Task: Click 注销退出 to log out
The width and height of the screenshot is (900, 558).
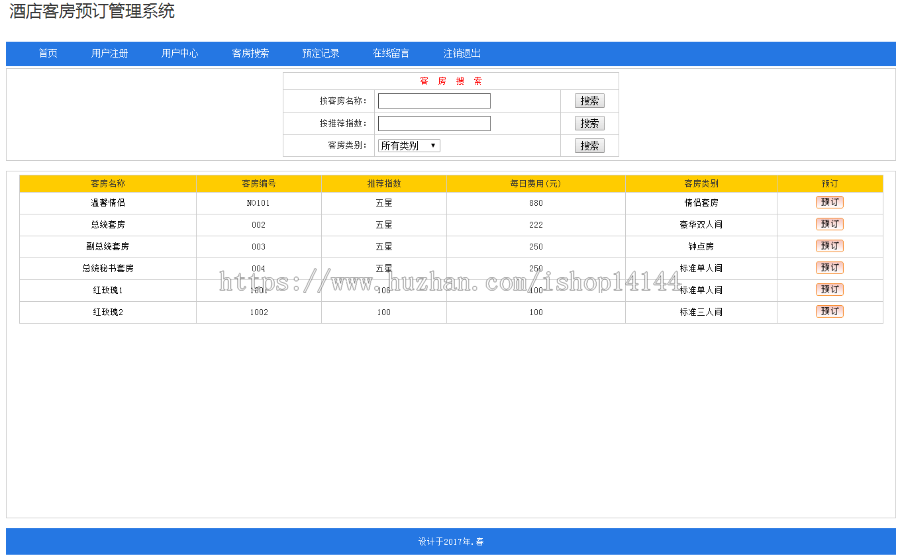Action: pos(461,53)
